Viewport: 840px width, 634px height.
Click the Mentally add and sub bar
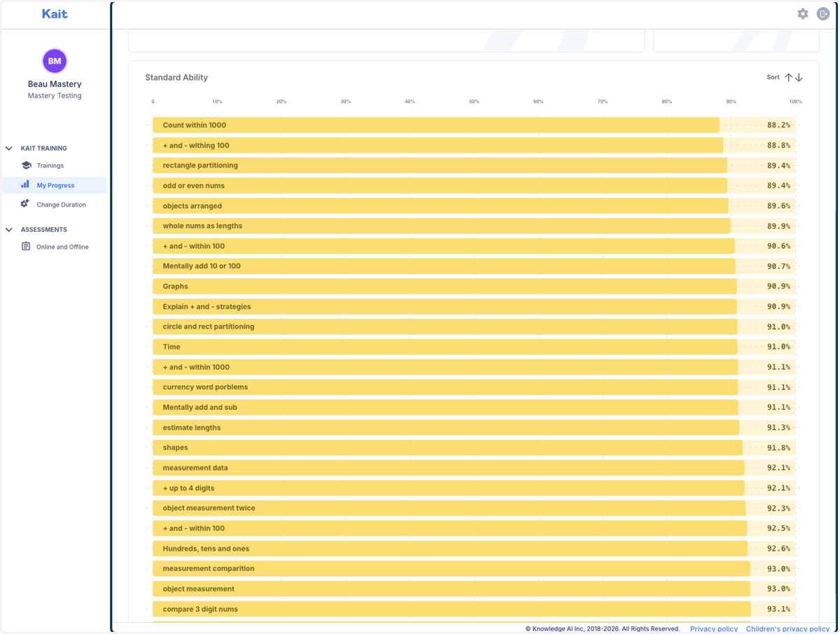coord(446,408)
